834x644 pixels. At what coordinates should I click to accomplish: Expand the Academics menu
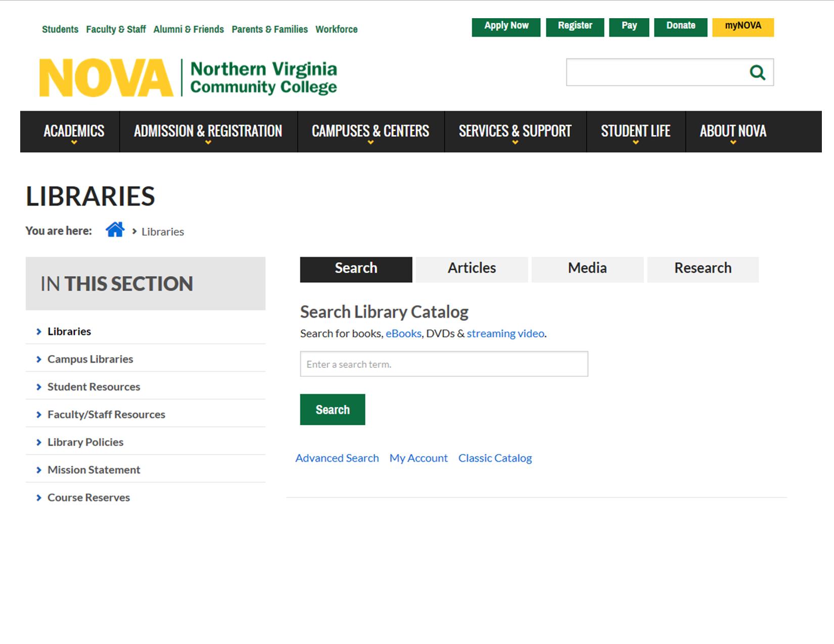click(74, 131)
